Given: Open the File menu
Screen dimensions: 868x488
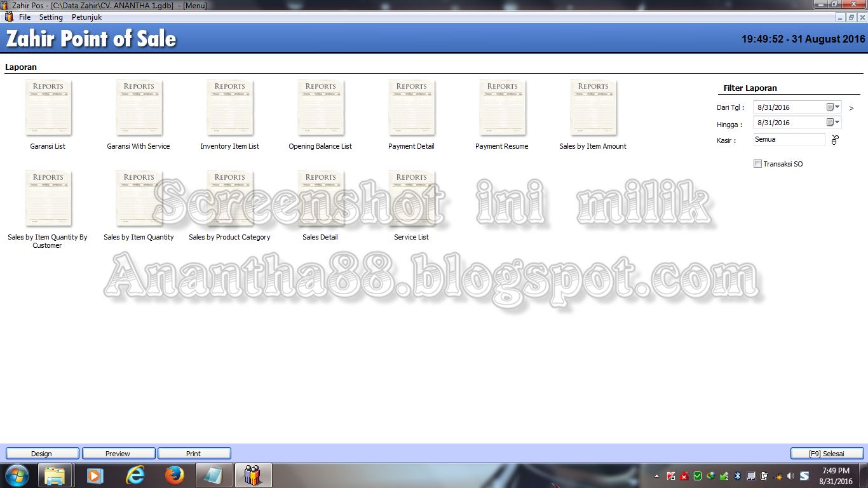Looking at the screenshot, I should pyautogui.click(x=25, y=17).
